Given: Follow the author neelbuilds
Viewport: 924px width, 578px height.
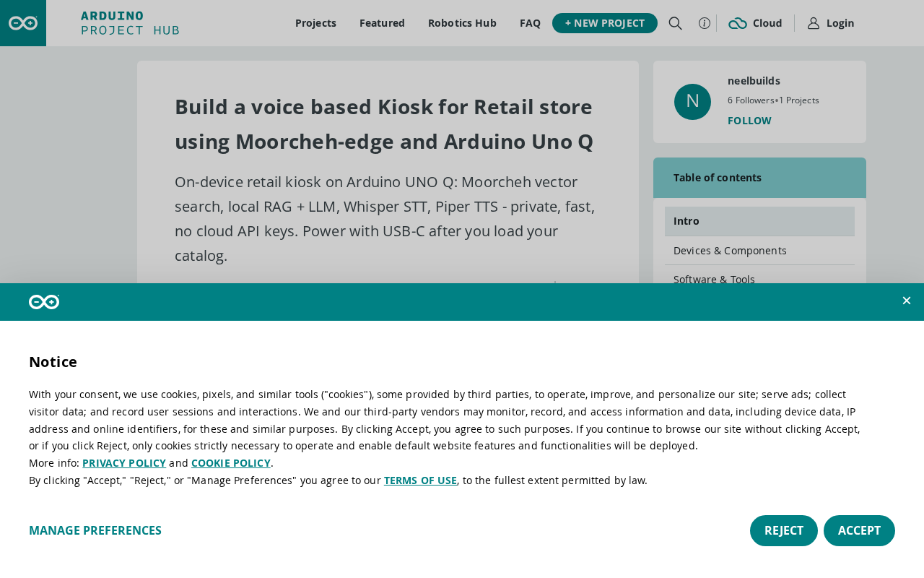Looking at the screenshot, I should 749,121.
